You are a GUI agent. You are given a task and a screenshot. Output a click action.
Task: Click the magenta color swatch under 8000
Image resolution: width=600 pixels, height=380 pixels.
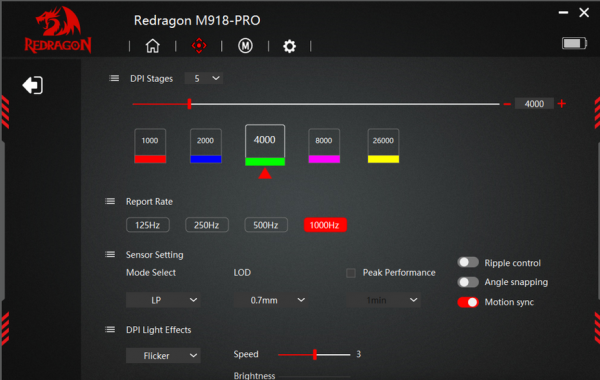324,159
